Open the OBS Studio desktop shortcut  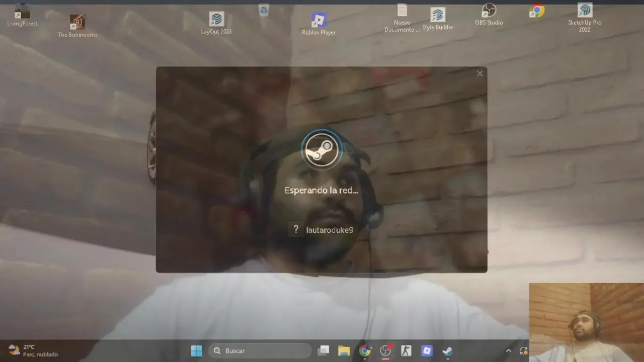click(489, 15)
